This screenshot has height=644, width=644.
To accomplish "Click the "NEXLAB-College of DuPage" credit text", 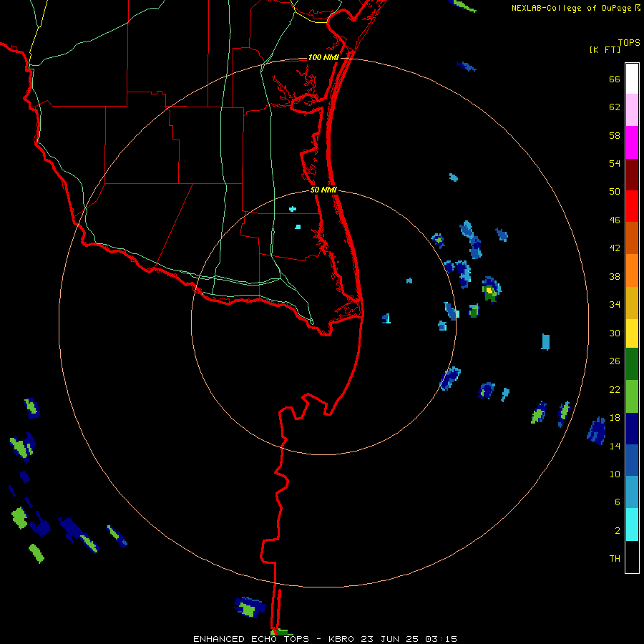I will point(571,8).
